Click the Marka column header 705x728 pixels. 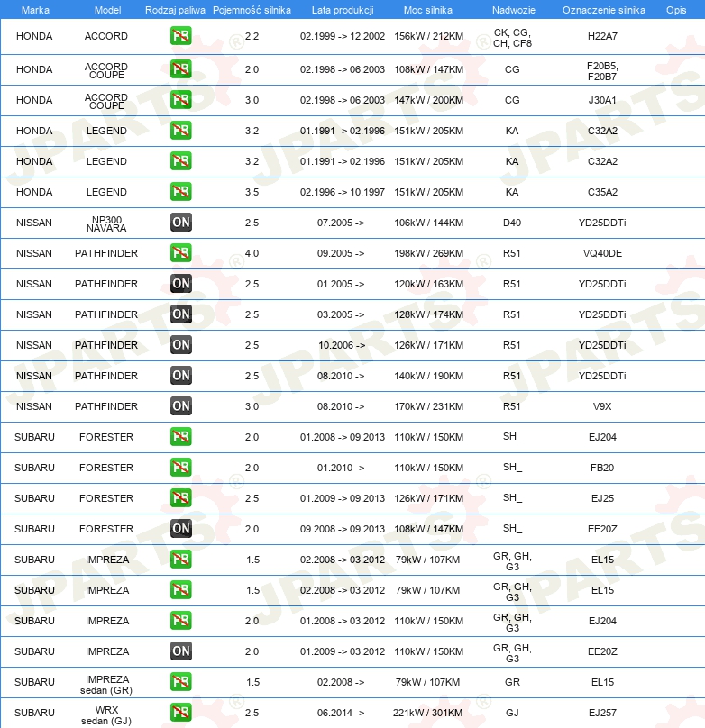coord(35,10)
